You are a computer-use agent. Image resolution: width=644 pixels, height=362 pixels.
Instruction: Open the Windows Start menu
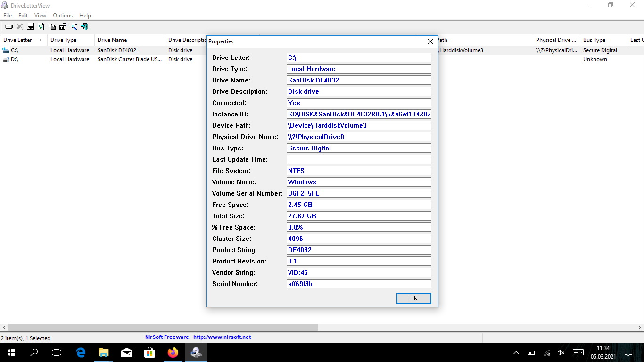11,352
